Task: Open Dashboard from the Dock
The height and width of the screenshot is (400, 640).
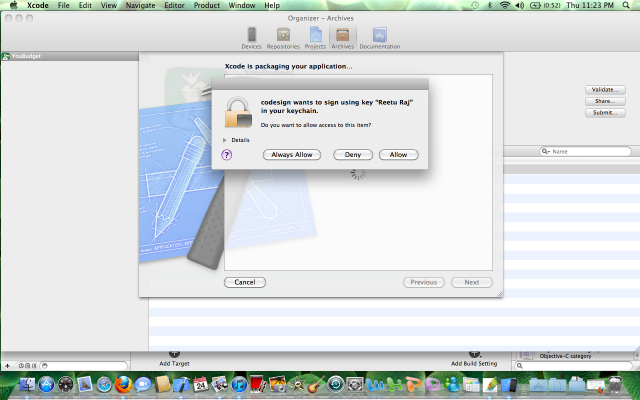Action: [x=66, y=384]
